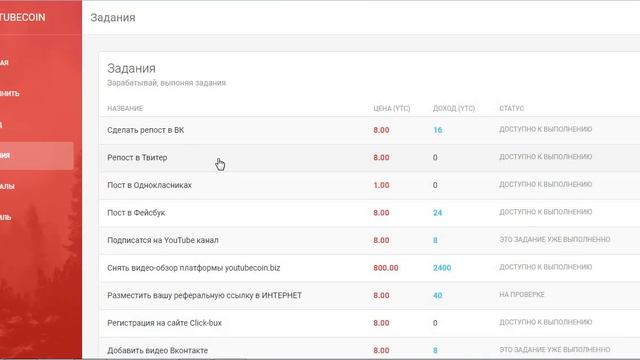The height and width of the screenshot is (360, 640).
Task: Click 'Зарабатывай, выполняя задания' subtitle
Action: coord(167,83)
